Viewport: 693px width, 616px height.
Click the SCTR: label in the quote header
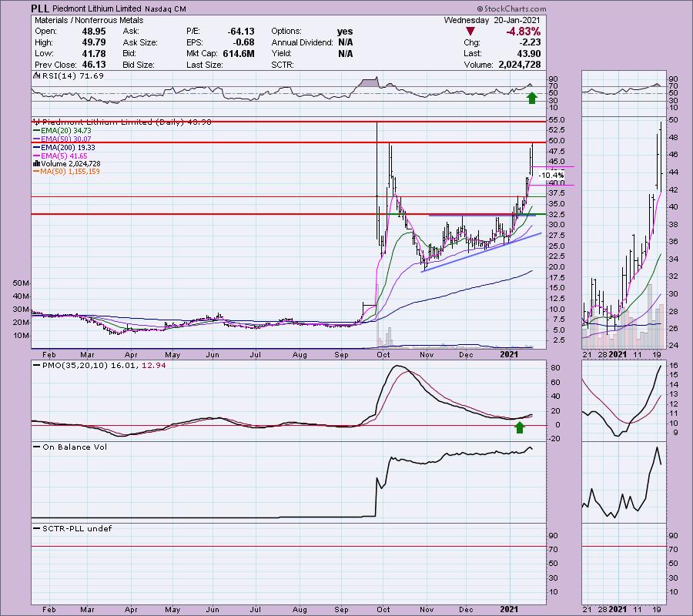coord(283,65)
